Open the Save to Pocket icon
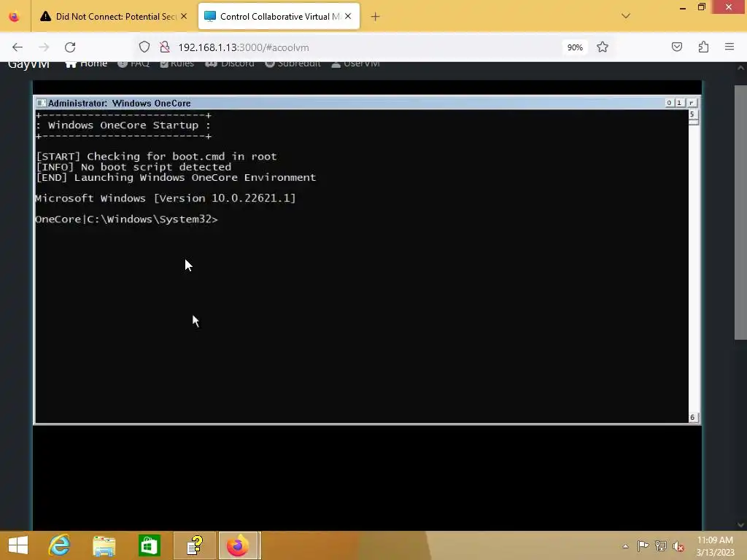The height and width of the screenshot is (560, 747). coord(677,47)
